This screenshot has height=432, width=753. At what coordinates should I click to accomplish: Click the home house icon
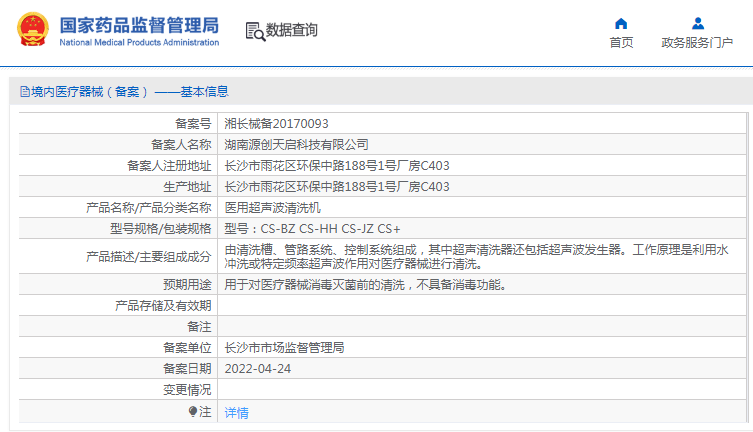(x=621, y=24)
